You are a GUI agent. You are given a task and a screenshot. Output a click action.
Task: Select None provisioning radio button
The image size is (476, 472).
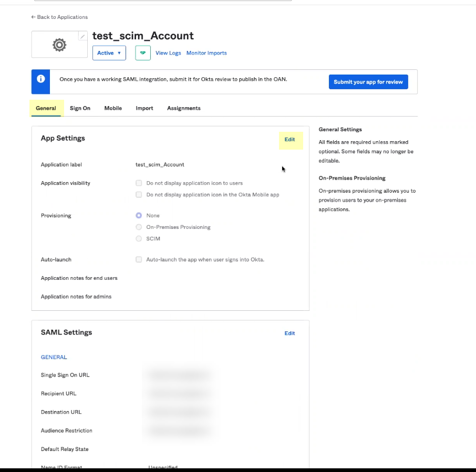(139, 215)
